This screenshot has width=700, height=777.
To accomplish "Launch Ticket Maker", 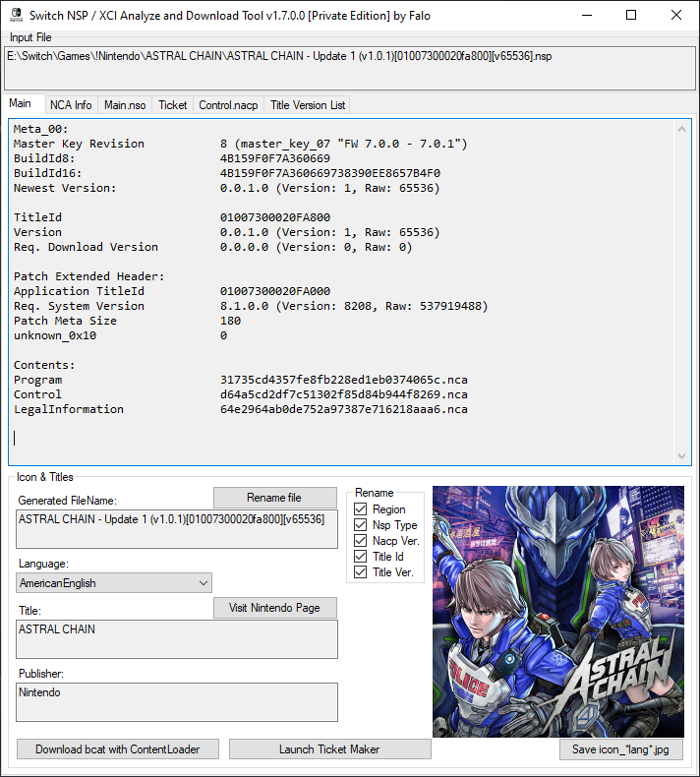I will (x=329, y=749).
